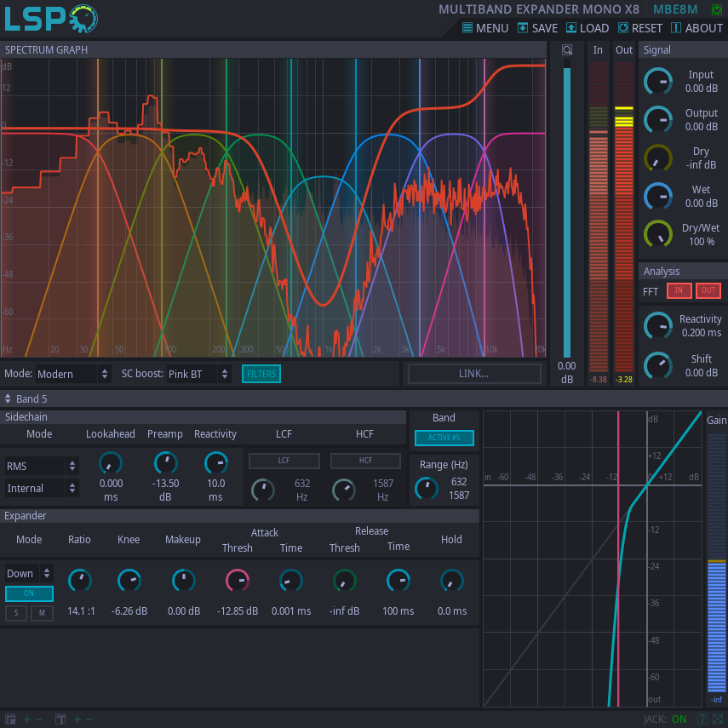Click the LINK... button
This screenshot has width=728, height=728.
coord(474,374)
